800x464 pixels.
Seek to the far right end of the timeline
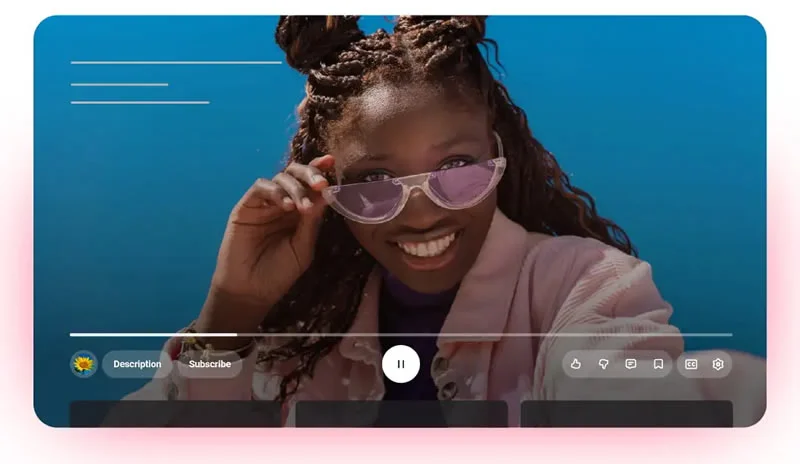(x=730, y=334)
